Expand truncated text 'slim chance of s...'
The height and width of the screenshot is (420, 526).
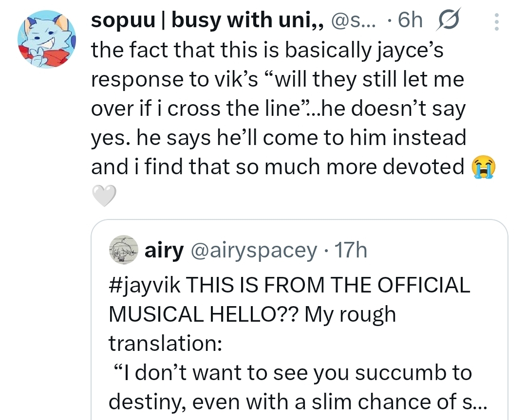(409, 401)
